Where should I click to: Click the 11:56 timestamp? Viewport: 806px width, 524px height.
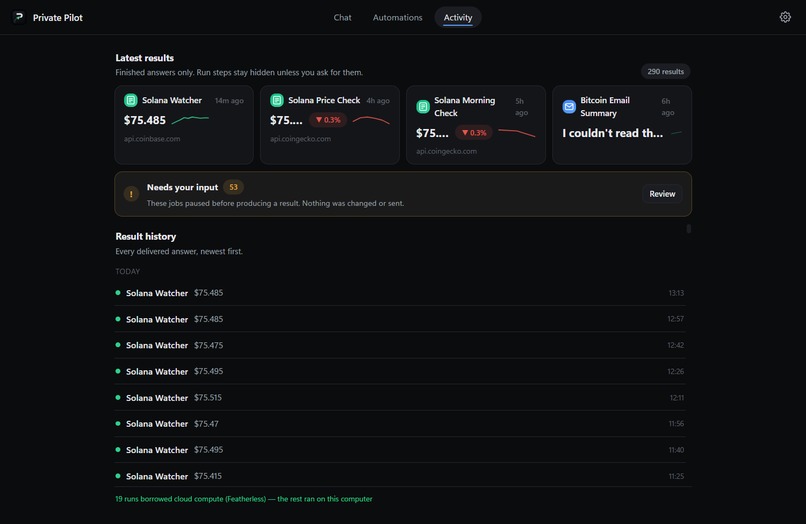676,424
